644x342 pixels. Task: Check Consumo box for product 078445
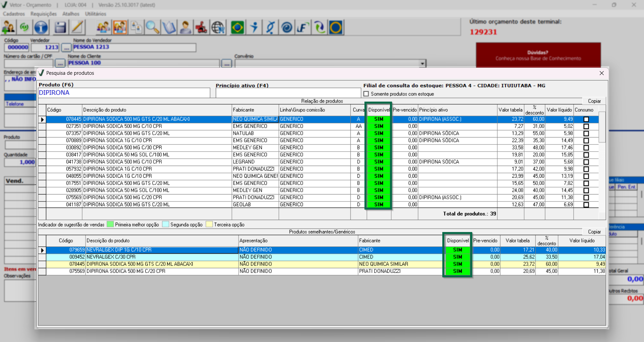click(586, 119)
